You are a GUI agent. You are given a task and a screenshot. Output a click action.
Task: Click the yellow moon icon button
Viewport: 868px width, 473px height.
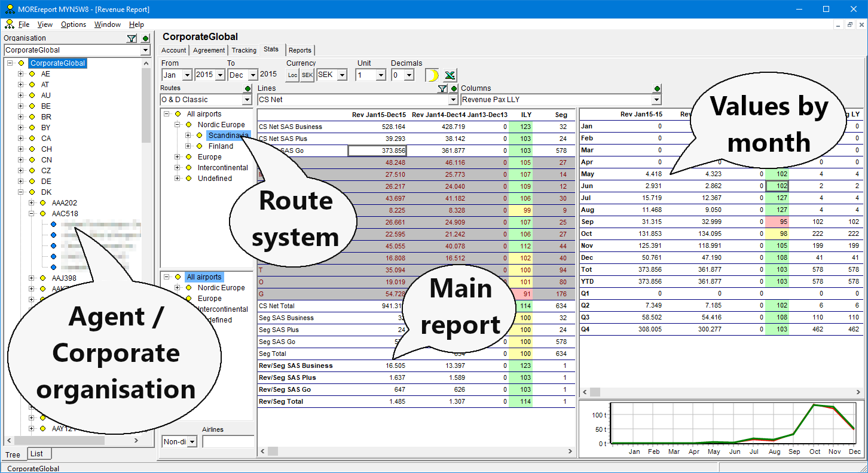pos(432,75)
